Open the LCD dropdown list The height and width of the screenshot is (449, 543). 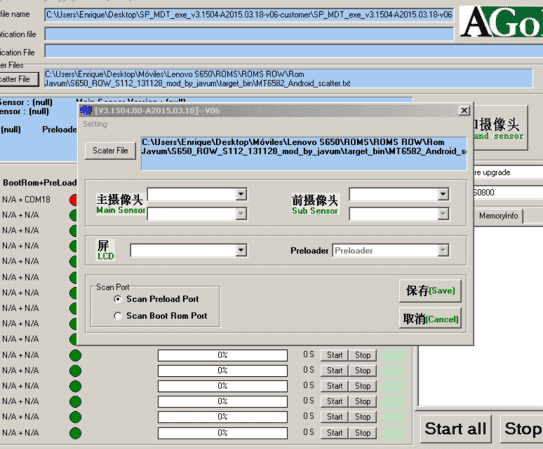(241, 250)
